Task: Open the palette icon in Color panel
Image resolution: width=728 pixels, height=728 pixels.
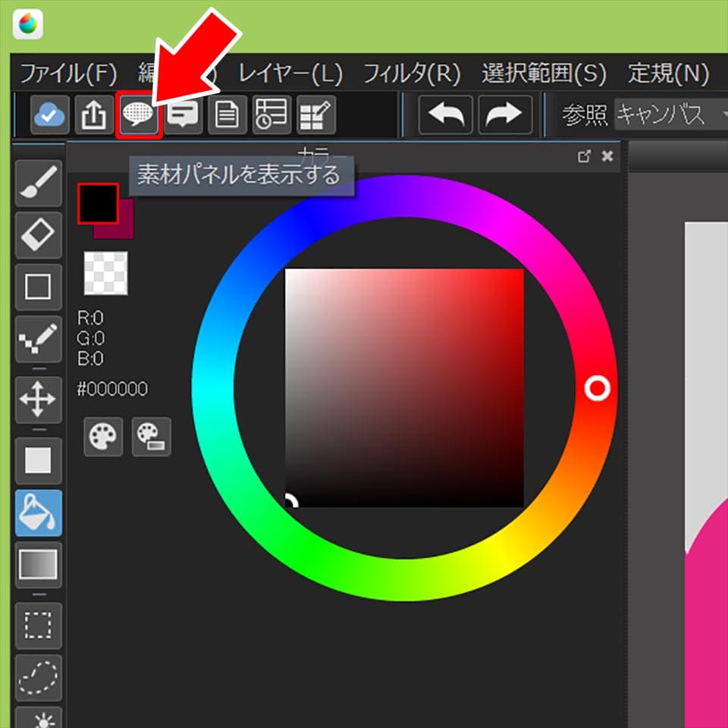Action: (x=103, y=437)
